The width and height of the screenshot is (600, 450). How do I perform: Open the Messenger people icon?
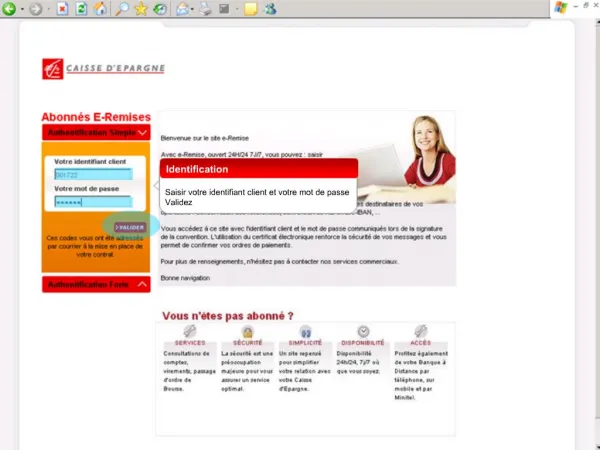(270, 9)
